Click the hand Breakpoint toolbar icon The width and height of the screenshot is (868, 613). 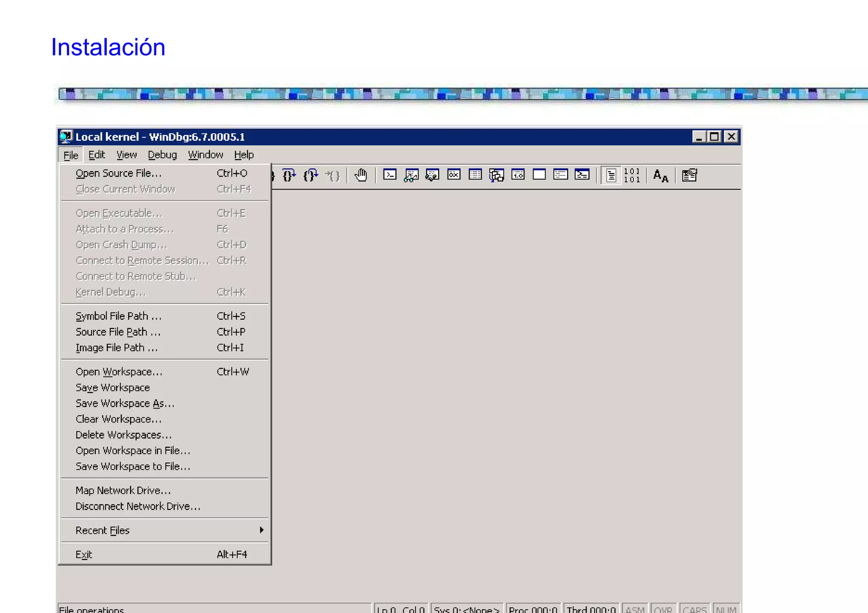[361, 175]
